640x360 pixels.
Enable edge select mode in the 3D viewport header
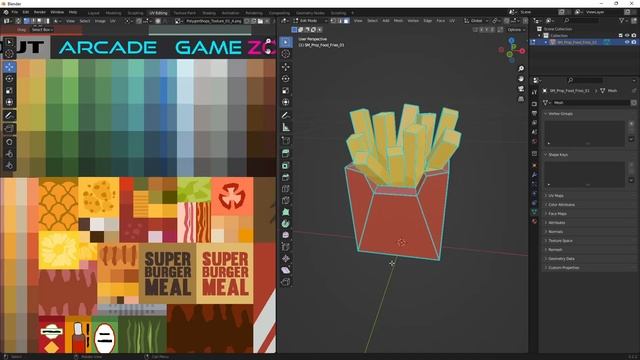[340, 20]
